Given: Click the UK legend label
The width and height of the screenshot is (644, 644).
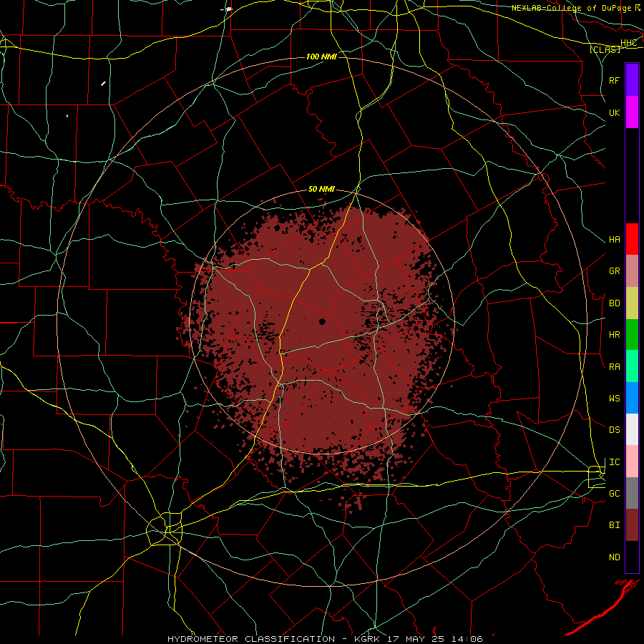Looking at the screenshot, I should point(614,112).
